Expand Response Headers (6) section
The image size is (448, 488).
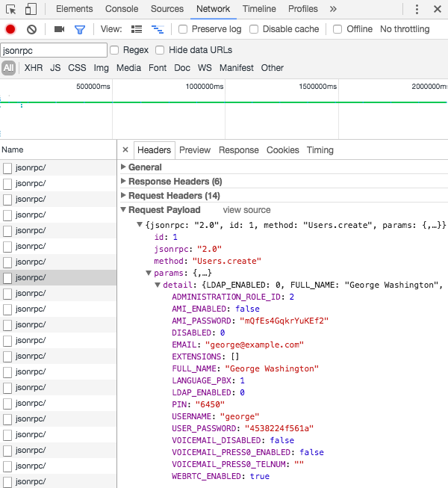(x=123, y=181)
